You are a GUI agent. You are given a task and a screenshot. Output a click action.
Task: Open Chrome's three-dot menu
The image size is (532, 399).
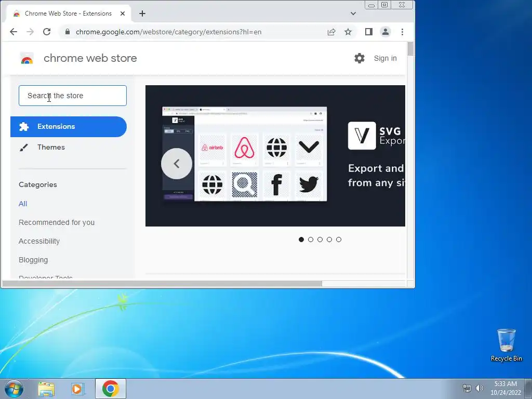403,32
